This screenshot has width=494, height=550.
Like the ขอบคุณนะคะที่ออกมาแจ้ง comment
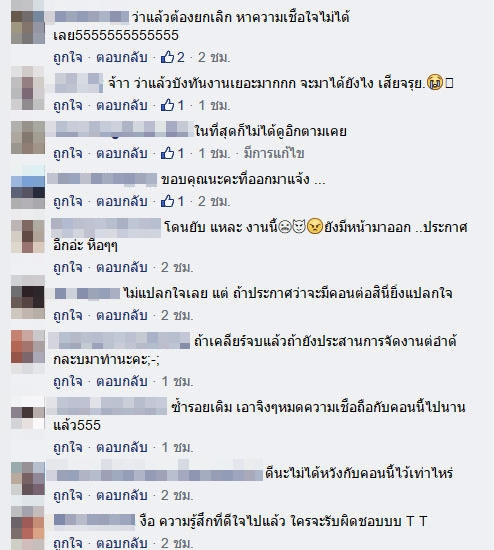[68, 201]
